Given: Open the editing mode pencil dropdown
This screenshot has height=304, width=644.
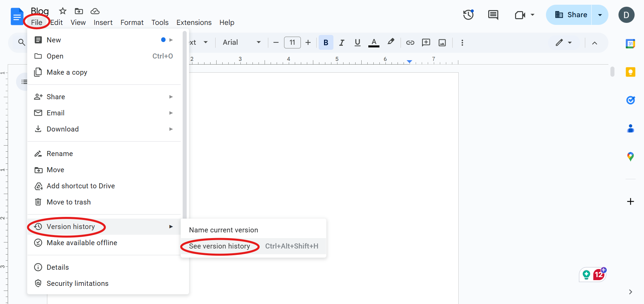Looking at the screenshot, I should pos(563,42).
